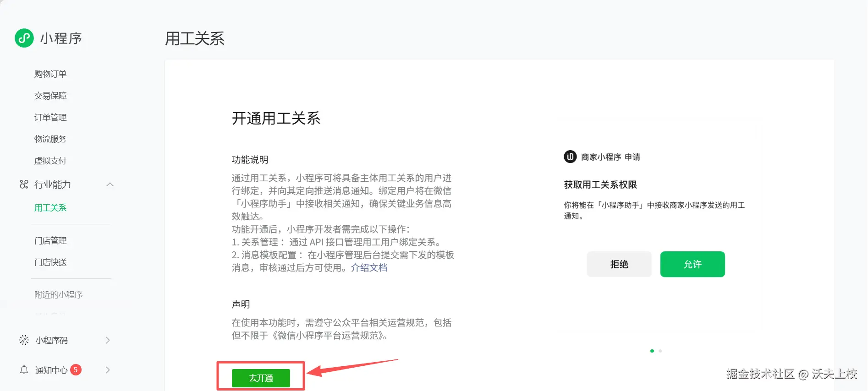Go to 门店快送 menu item
The height and width of the screenshot is (391, 868).
click(50, 262)
